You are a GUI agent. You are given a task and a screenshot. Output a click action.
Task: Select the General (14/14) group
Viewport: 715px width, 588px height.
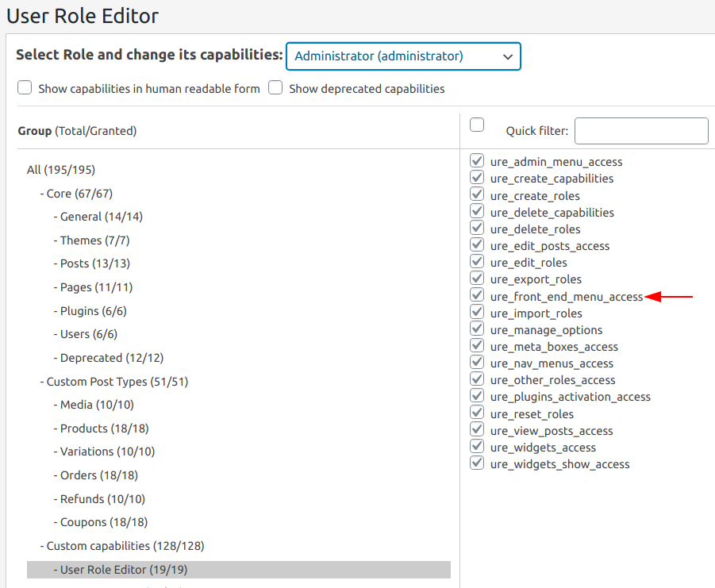click(98, 217)
